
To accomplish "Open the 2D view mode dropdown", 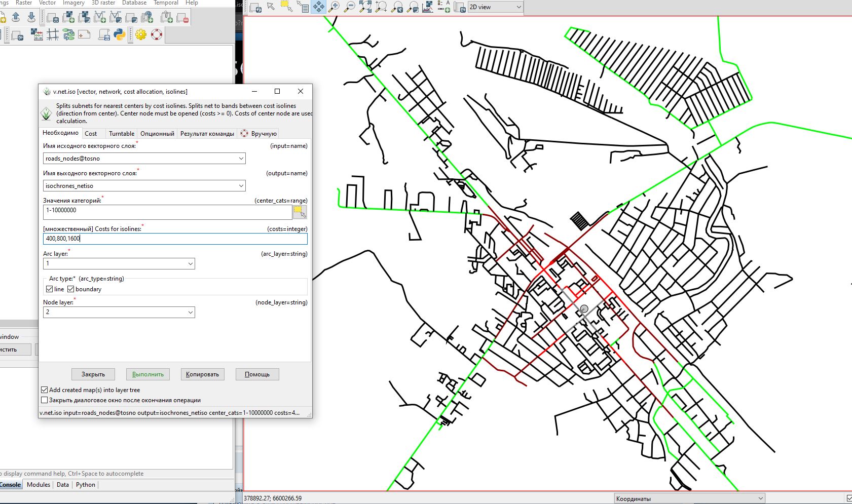I will point(495,7).
